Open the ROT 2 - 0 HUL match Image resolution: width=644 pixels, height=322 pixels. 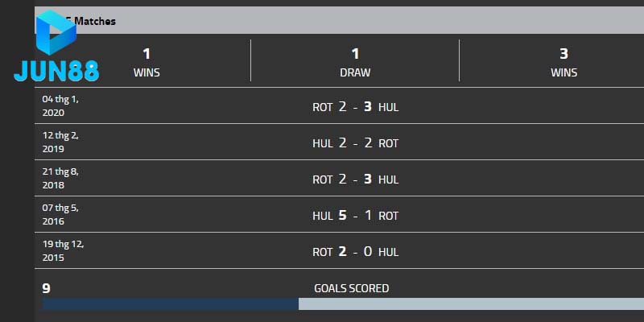pyautogui.click(x=355, y=252)
